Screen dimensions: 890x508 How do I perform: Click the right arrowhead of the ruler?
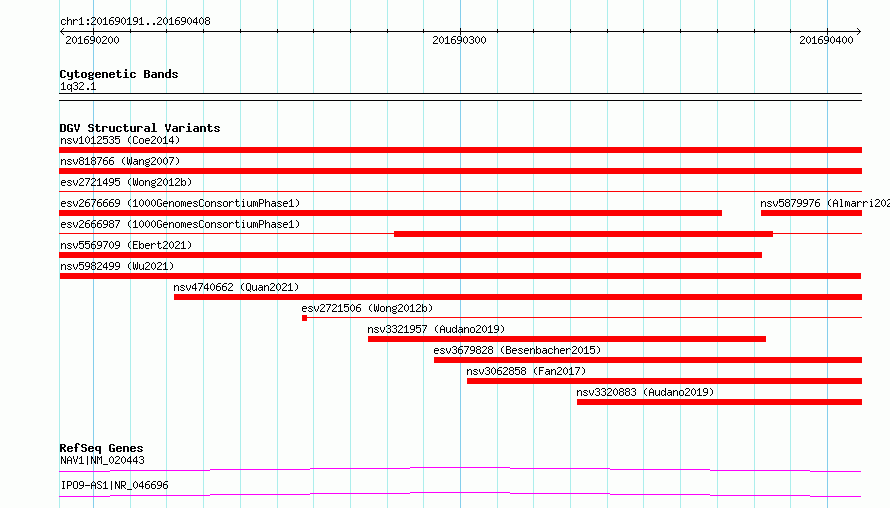[859, 32]
